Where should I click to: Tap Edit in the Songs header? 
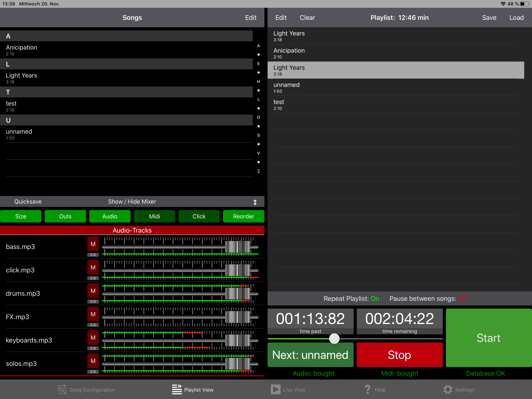pyautogui.click(x=251, y=18)
